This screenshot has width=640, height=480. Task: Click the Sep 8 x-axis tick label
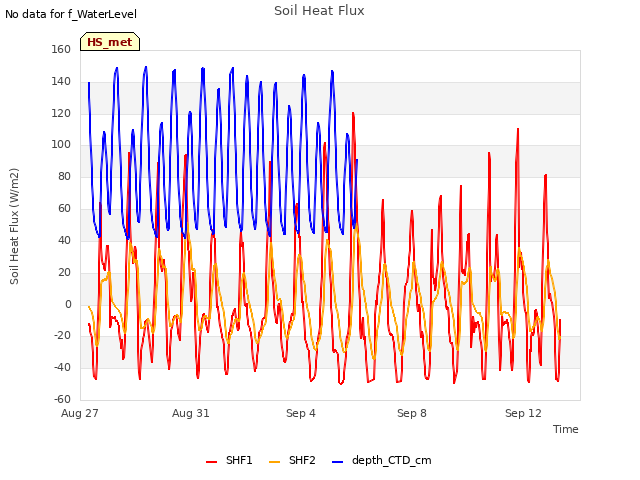pyautogui.click(x=412, y=413)
